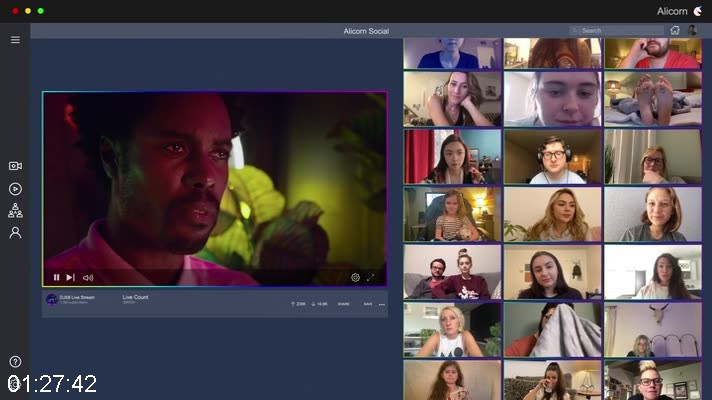Open the three-dots more options menu

coord(382,304)
